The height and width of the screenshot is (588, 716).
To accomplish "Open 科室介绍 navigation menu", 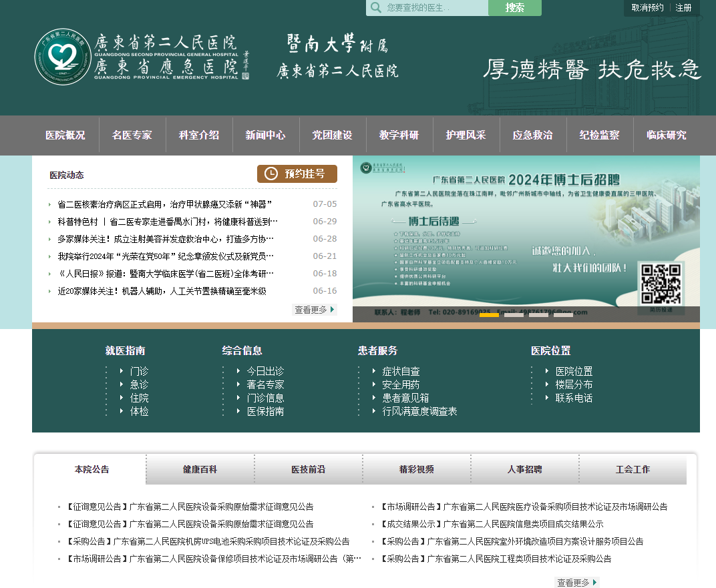I will click(199, 135).
